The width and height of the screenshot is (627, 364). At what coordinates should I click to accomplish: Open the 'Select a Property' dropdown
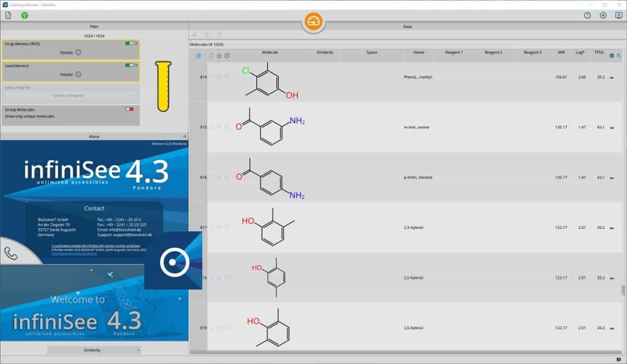[71, 96]
